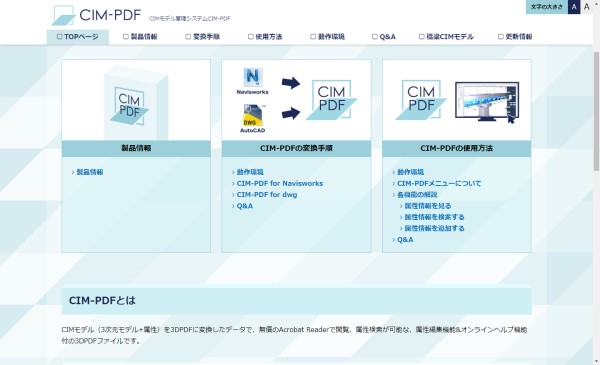Click CIM PDF logo in usage panel
This screenshot has height=365, width=600.
(x=421, y=99)
